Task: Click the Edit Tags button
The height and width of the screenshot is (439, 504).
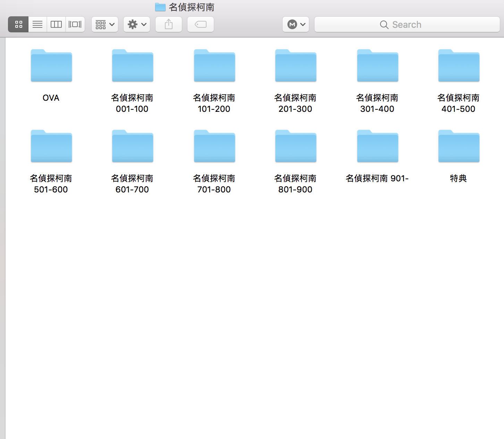Action: [201, 24]
